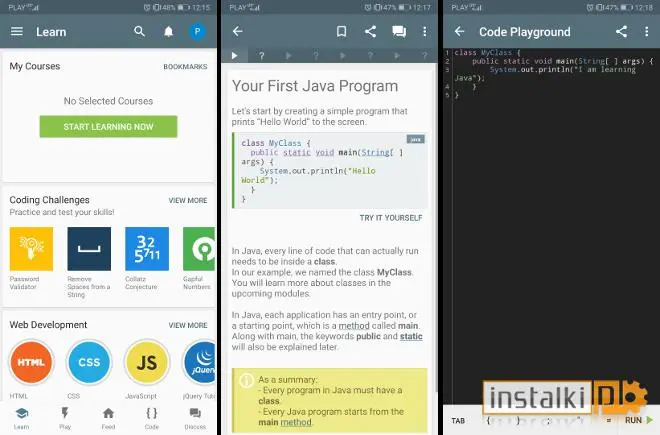
Task: Open BOOKMARKS in My Courses
Action: coord(185,67)
